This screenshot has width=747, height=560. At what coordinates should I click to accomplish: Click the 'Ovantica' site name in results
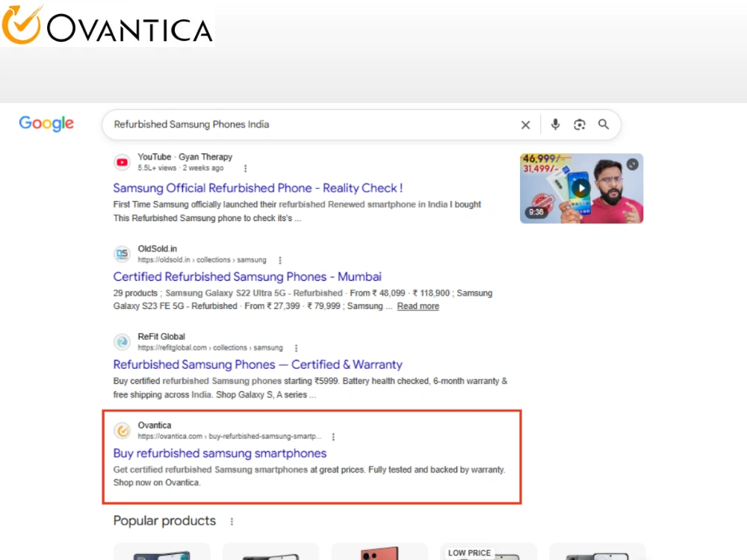tap(155, 426)
